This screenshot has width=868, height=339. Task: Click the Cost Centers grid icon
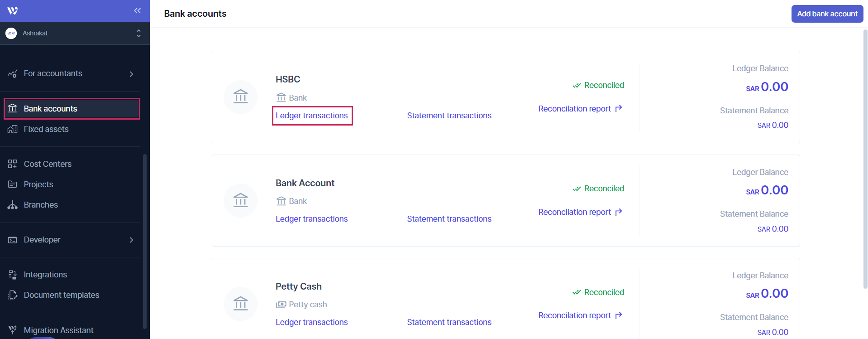click(x=13, y=164)
